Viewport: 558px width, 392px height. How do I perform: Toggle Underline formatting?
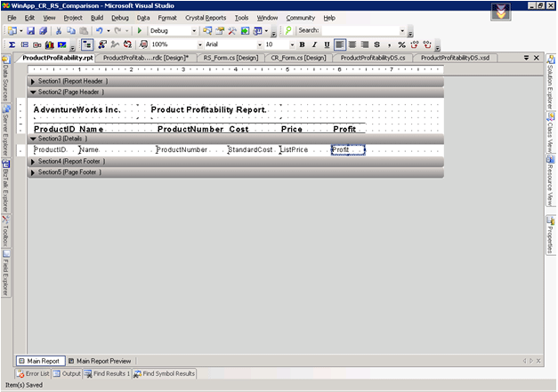[327, 44]
